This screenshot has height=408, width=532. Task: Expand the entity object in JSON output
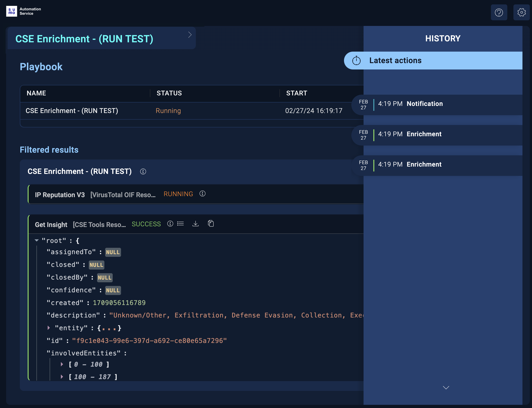tap(48, 328)
